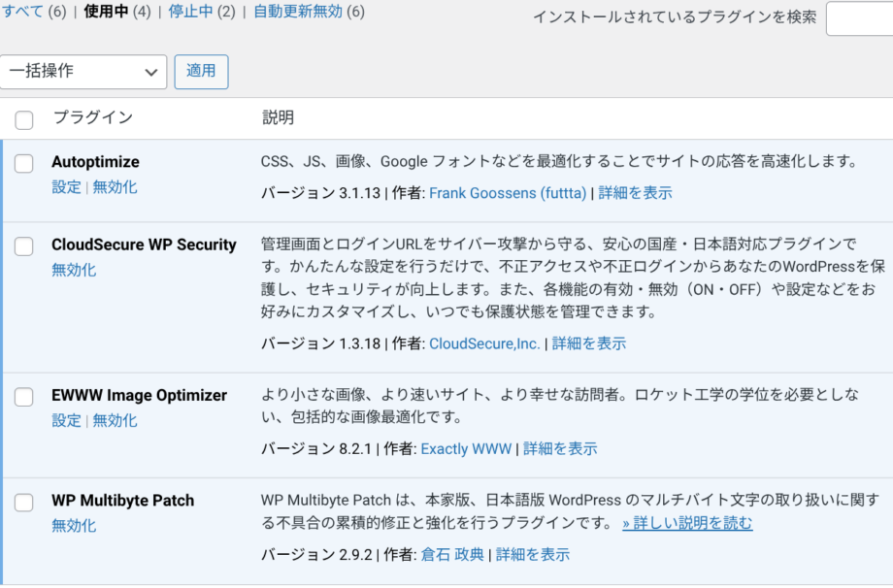Screen dimensions: 893x588
Task: Select the CloudSecure WP Security checkbox
Action: (24, 246)
